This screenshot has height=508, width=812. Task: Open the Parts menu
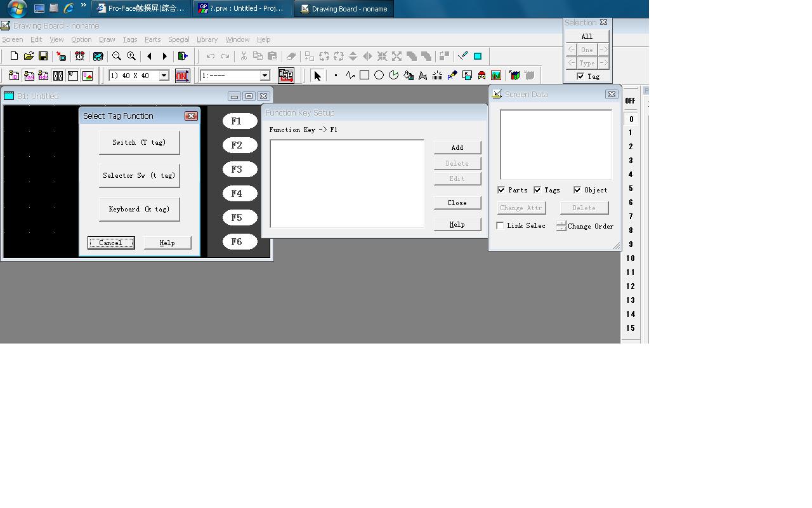click(152, 39)
